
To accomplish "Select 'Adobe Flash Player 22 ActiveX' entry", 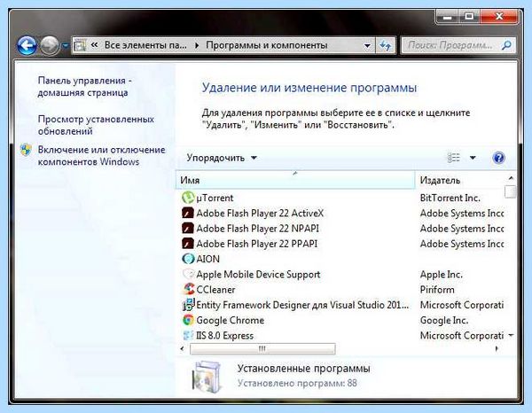I will [260, 214].
